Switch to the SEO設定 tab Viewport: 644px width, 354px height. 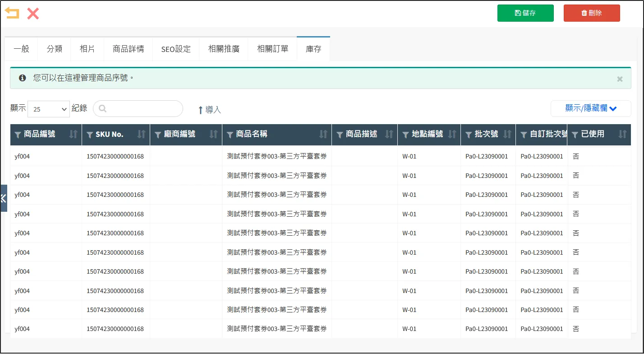176,49
